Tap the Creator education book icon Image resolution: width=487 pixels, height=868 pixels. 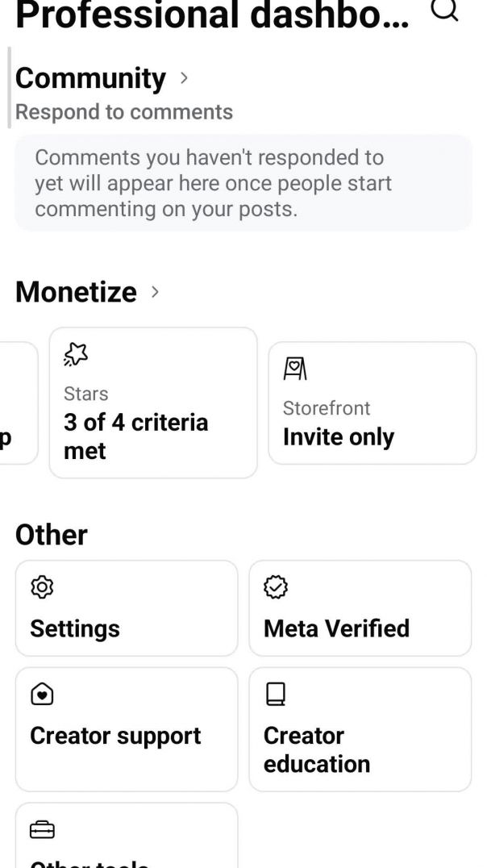click(x=276, y=695)
